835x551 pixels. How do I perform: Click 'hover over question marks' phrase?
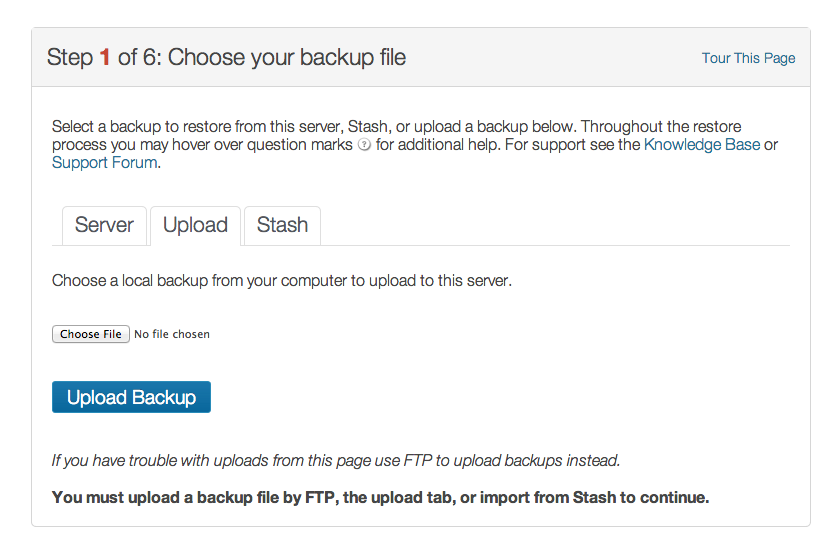pyautogui.click(x=262, y=145)
